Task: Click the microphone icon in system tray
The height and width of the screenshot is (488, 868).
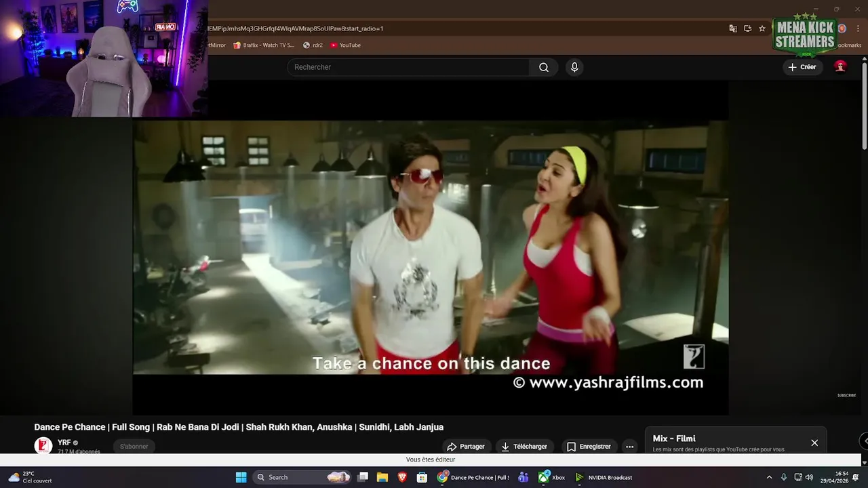Action: click(x=784, y=477)
